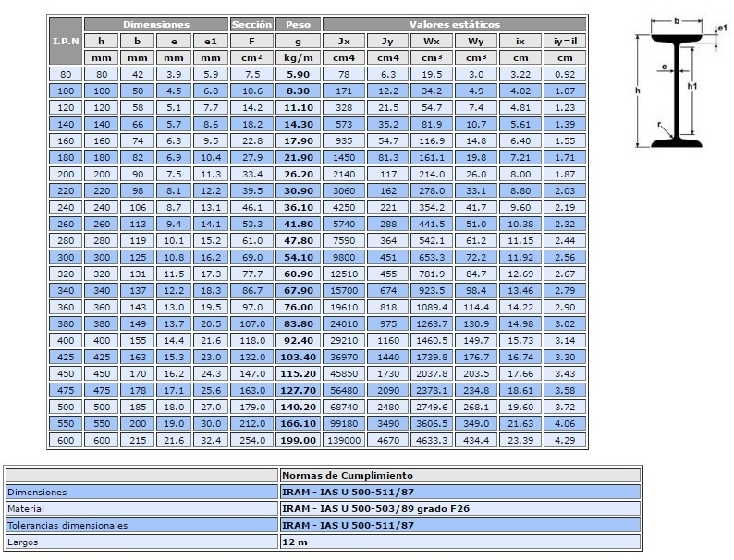Click the Valores estáticos header
This screenshot has height=560, width=734.
455,24
